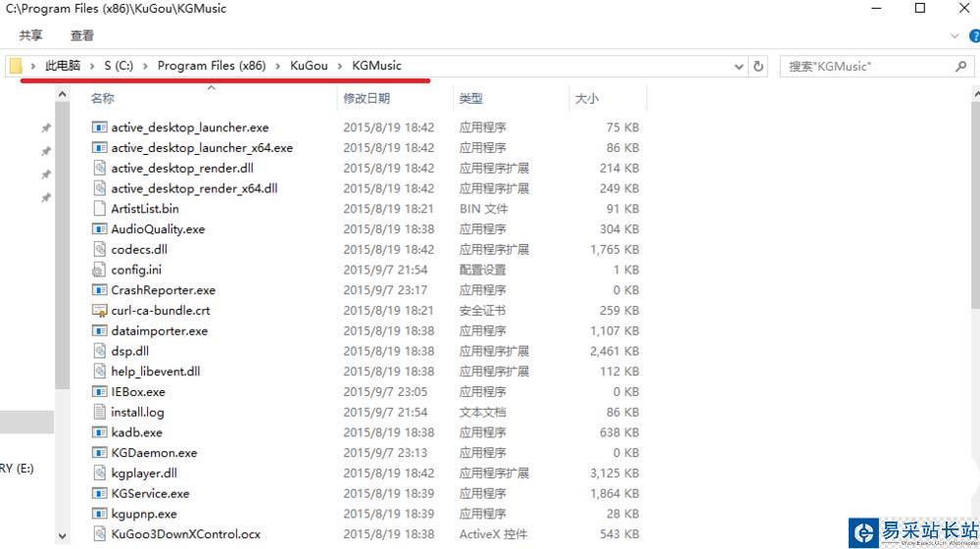Click the 3,125 KB size cell
The image size is (980, 549).
[x=614, y=474]
